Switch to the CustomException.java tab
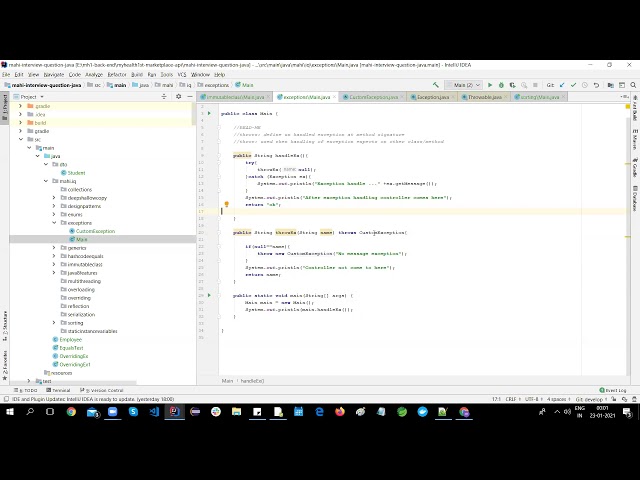 pos(371,97)
